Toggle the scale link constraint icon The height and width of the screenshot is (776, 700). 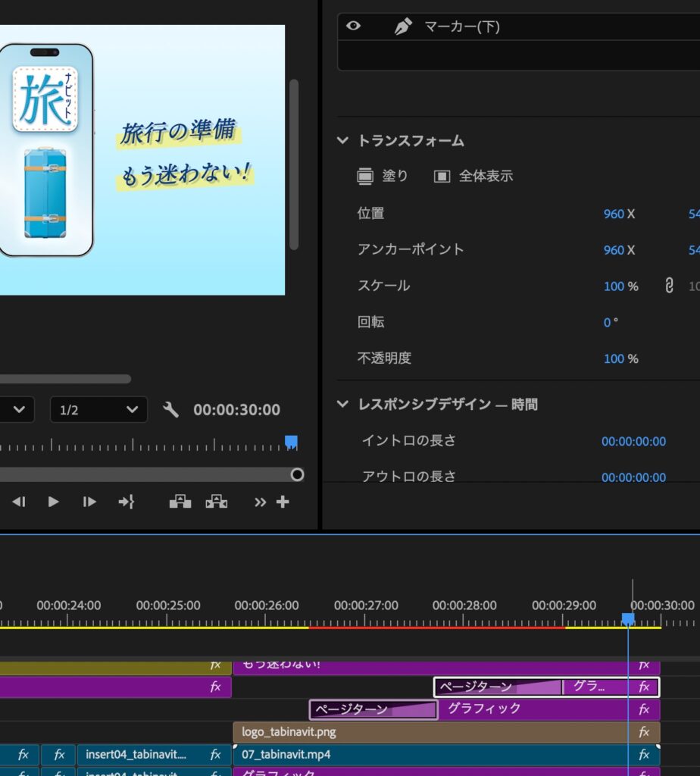point(668,286)
